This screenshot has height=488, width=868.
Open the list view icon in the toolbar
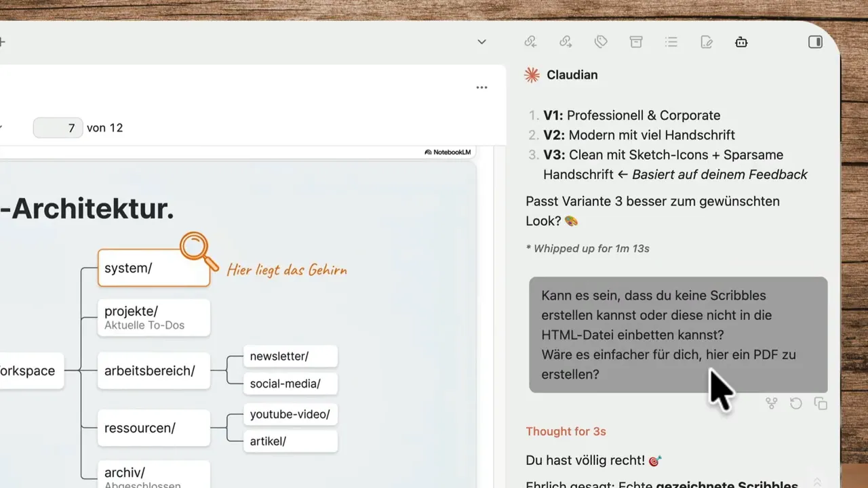(671, 41)
